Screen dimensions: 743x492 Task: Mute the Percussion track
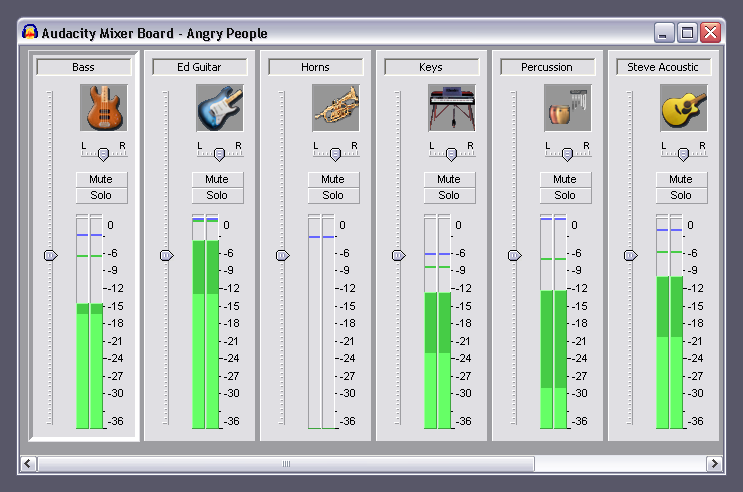tap(566, 179)
